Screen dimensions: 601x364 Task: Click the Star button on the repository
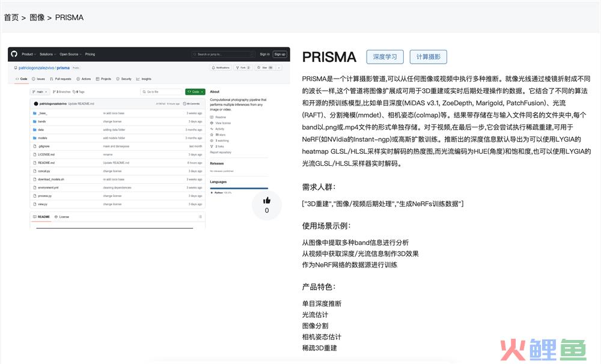265,68
